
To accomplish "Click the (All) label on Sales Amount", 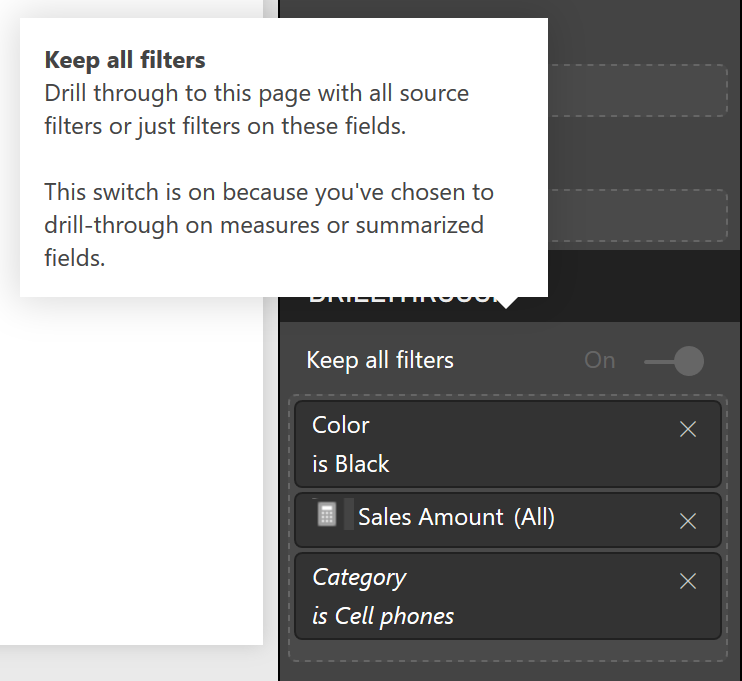I will [534, 517].
